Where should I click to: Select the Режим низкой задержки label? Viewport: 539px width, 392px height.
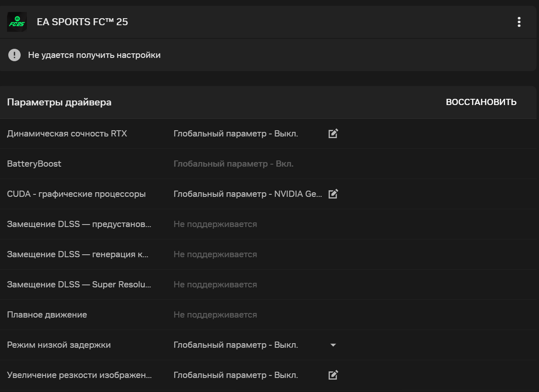(59, 345)
